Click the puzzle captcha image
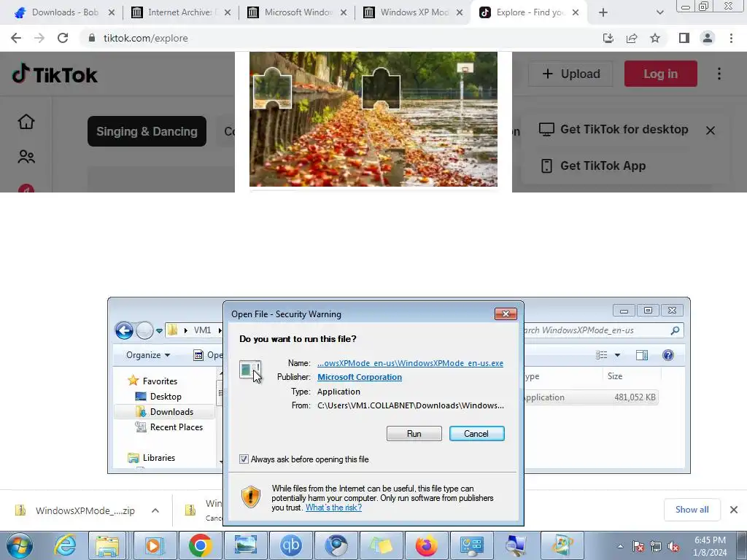The height and width of the screenshot is (560, 747). (373, 119)
